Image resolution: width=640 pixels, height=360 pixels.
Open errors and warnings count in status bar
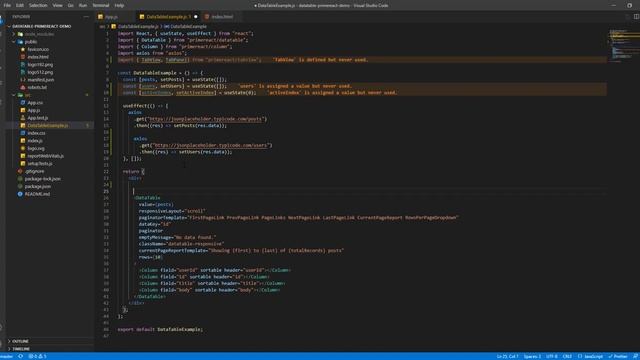[38, 356]
